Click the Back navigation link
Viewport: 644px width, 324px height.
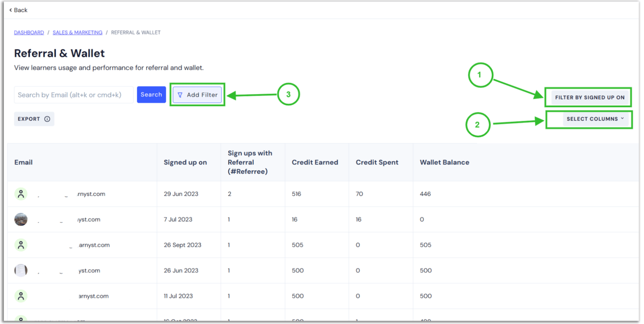coord(18,10)
